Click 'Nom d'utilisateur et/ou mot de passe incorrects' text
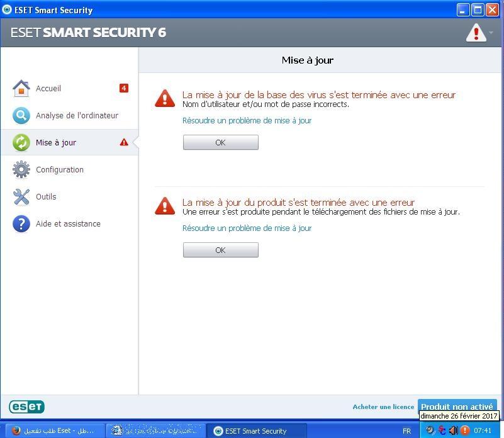The image size is (504, 438). [x=266, y=104]
